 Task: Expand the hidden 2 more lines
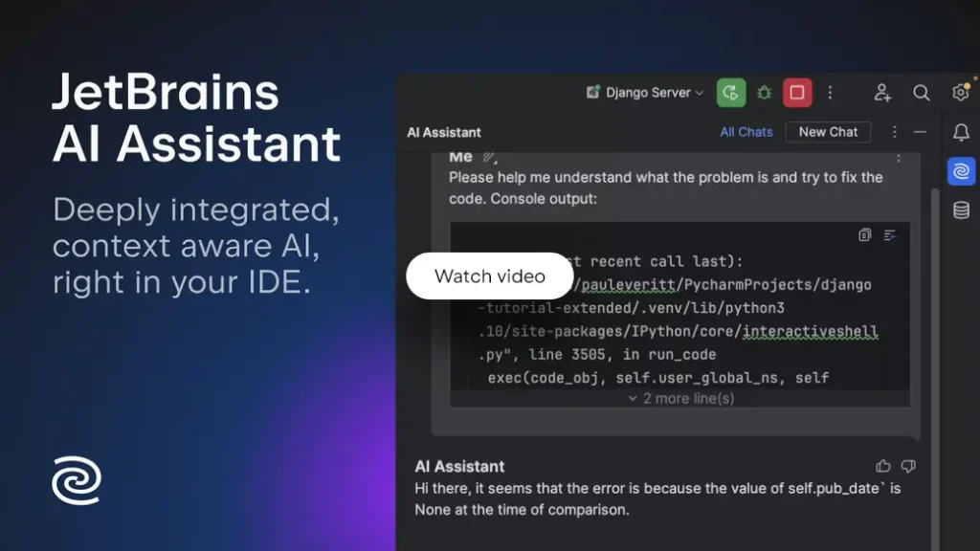pos(679,398)
